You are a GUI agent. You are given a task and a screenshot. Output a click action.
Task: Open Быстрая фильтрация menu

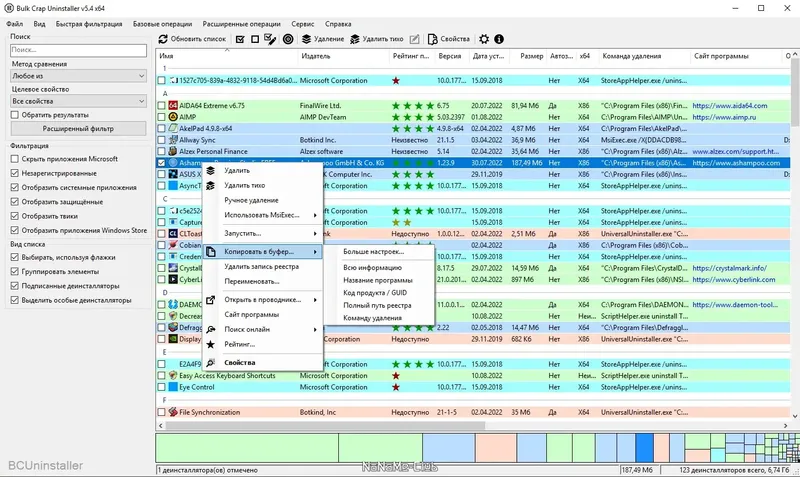pos(89,24)
